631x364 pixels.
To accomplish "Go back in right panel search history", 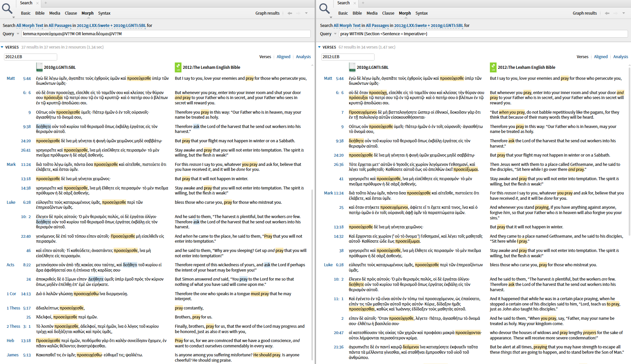I will tap(607, 13).
